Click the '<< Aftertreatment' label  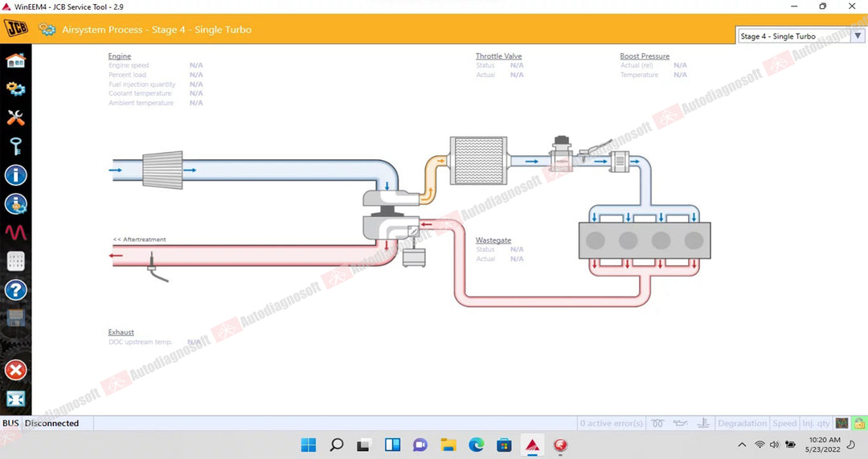tap(140, 240)
